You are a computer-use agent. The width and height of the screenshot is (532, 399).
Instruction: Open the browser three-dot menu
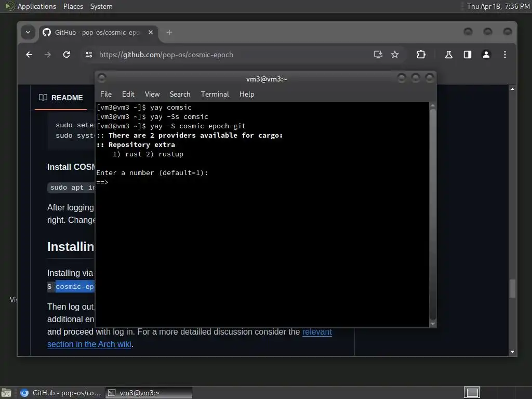505,55
